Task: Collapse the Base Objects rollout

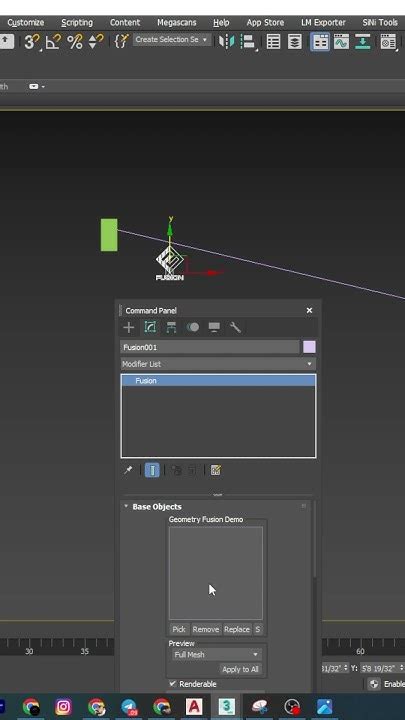Action: point(126,506)
